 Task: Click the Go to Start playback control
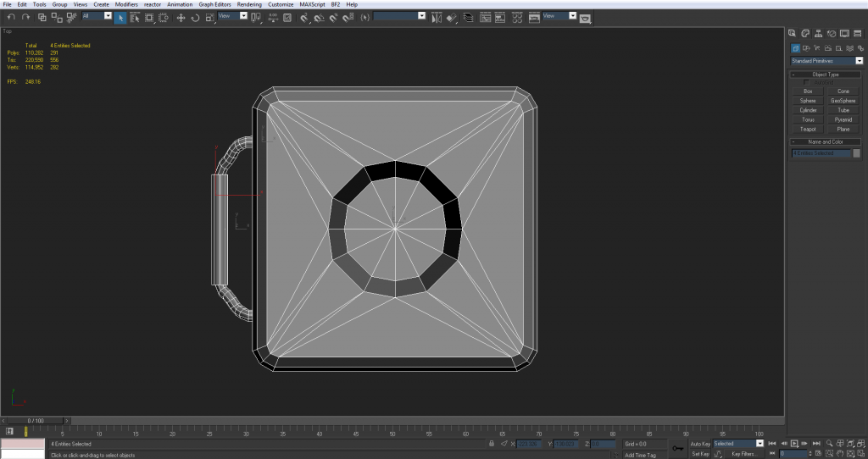(x=771, y=443)
